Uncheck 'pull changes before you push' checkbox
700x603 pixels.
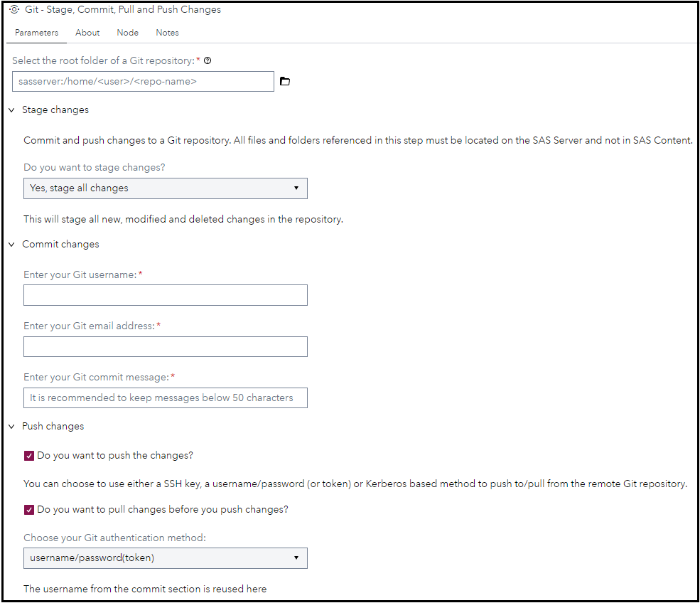(x=29, y=510)
